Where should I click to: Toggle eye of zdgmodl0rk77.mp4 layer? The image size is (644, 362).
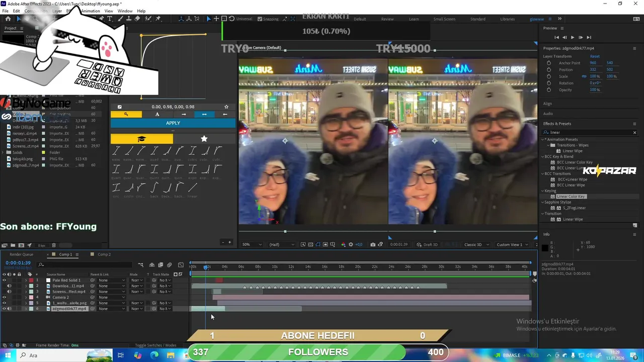[4, 309]
